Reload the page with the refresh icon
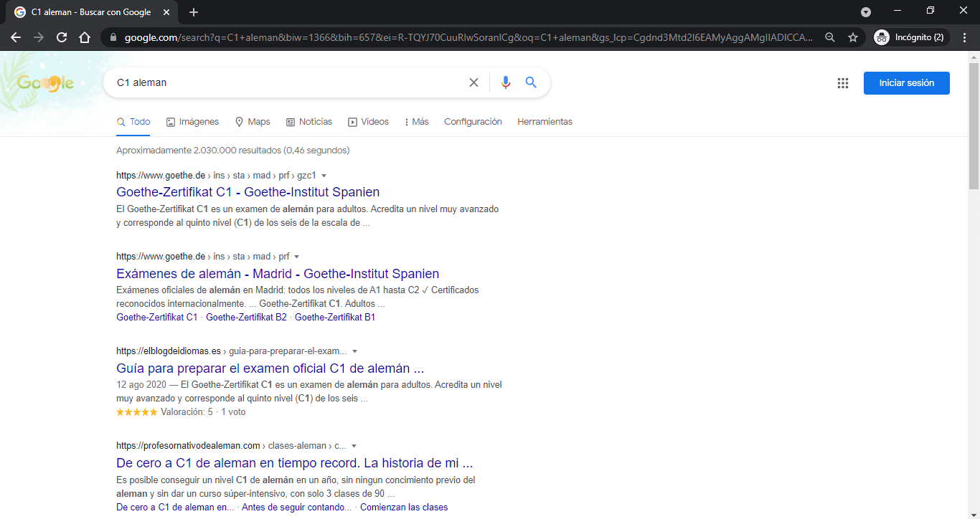 pyautogui.click(x=62, y=37)
